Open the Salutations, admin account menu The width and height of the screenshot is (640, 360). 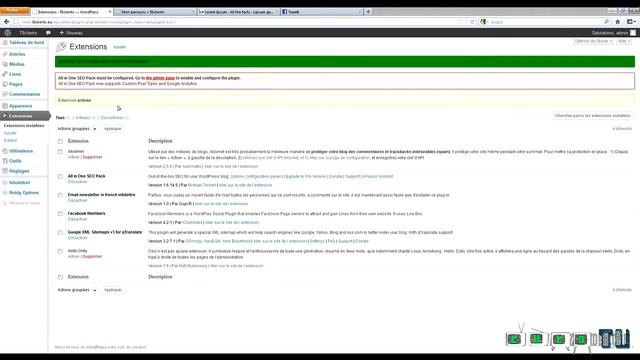coord(613,33)
